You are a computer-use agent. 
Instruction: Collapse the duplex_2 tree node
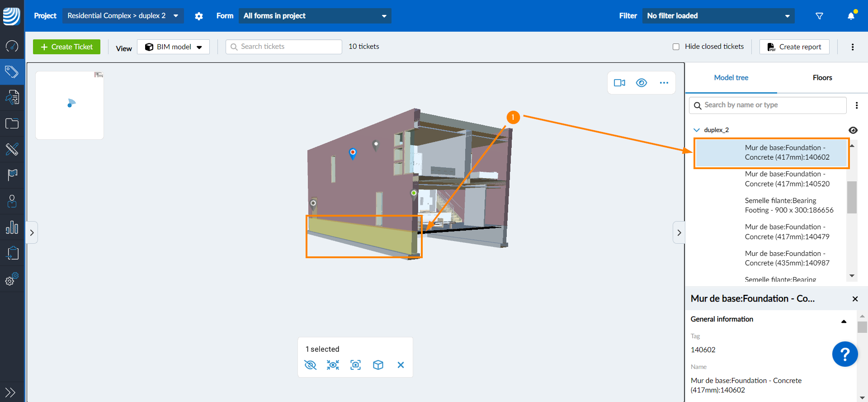tap(697, 130)
